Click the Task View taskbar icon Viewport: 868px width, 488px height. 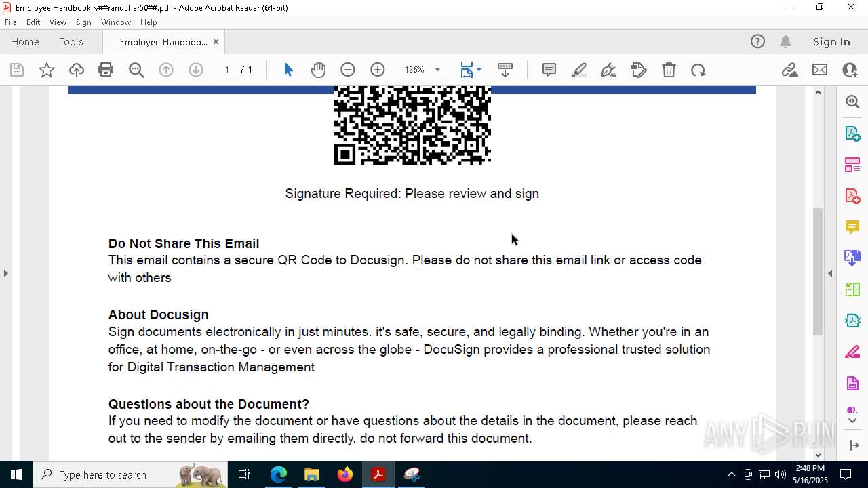point(244,474)
